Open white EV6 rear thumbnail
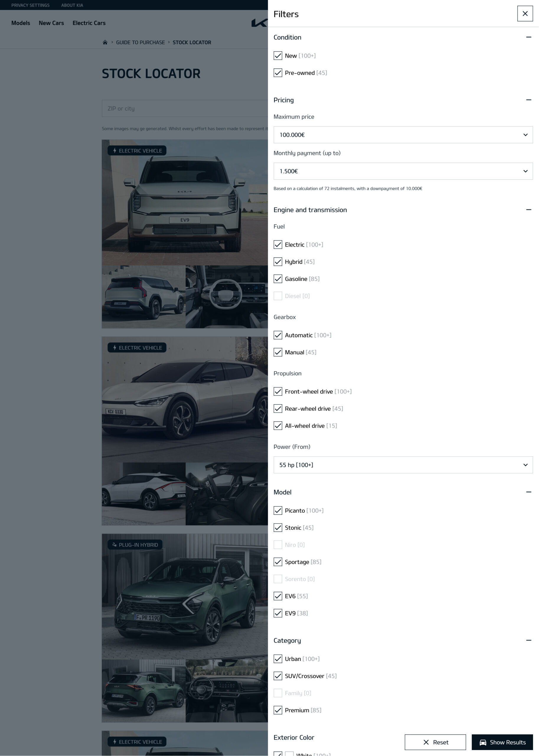 (x=143, y=494)
